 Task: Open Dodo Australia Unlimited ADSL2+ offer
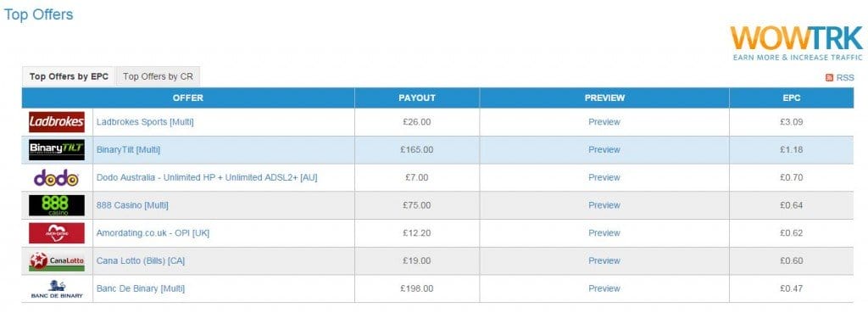tap(207, 178)
